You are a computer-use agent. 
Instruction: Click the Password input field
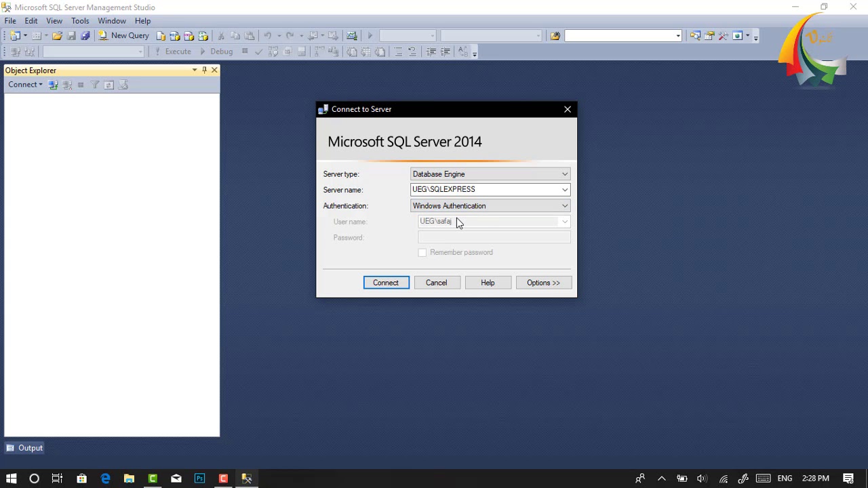pos(494,238)
